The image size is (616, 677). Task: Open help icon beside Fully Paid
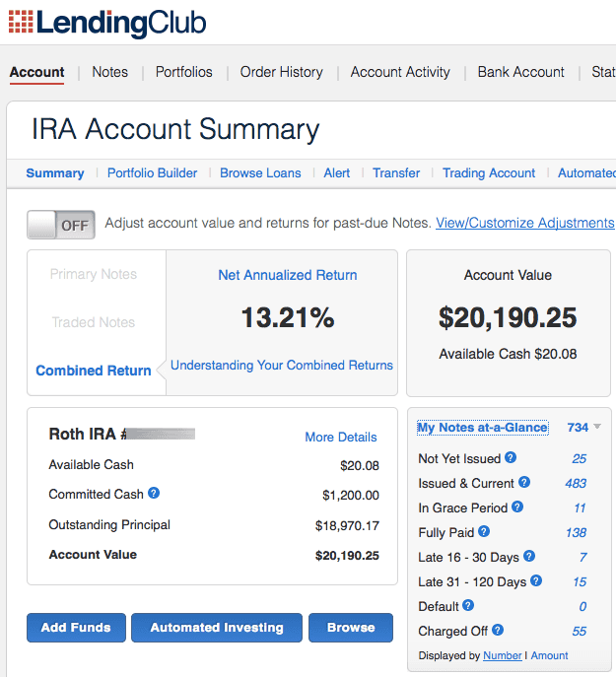(x=484, y=531)
